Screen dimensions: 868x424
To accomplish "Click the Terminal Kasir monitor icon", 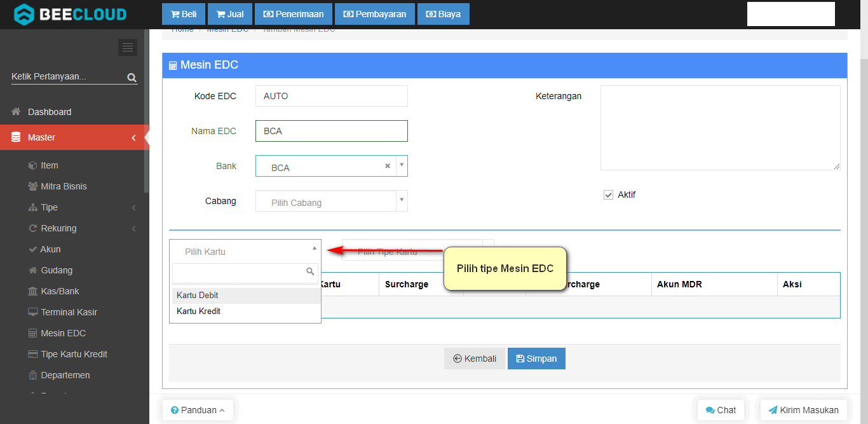I will point(33,312).
